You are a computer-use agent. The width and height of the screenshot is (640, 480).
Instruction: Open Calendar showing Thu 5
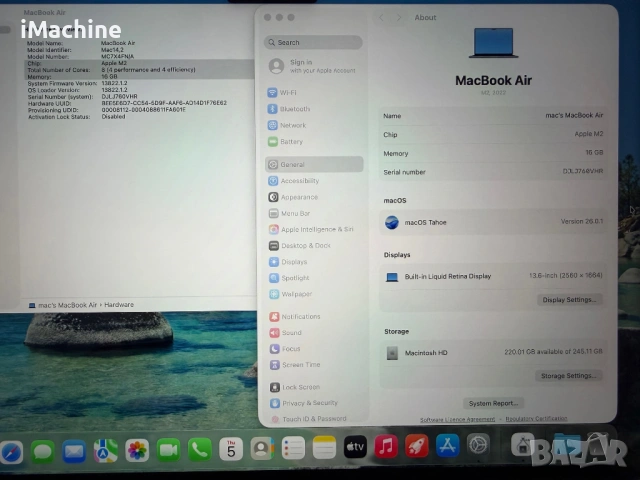[x=231, y=449]
